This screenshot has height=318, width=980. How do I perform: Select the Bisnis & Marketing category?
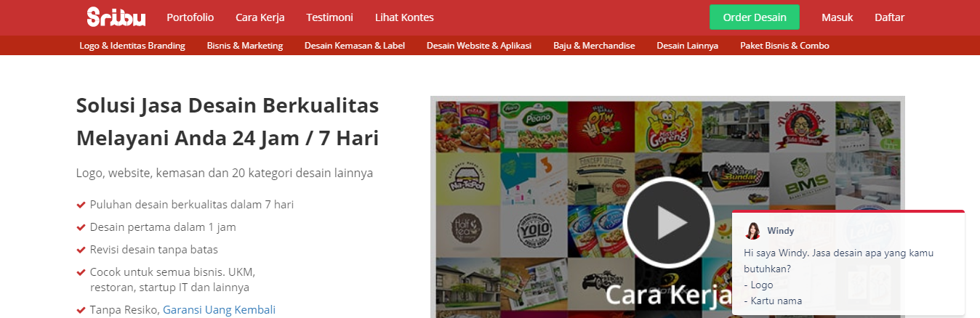coord(245,45)
